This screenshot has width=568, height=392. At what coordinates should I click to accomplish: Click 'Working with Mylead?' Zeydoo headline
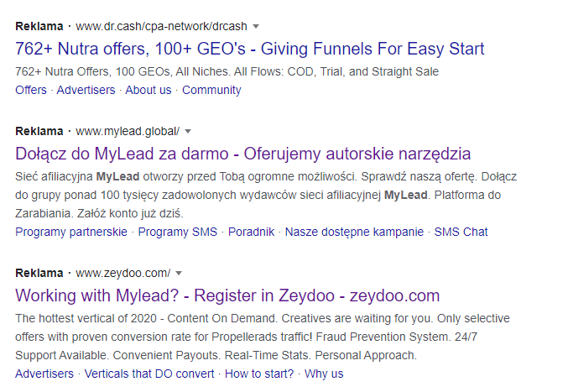pos(227,295)
